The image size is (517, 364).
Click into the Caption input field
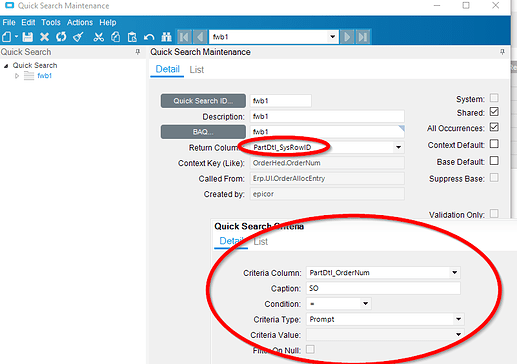tap(383, 288)
